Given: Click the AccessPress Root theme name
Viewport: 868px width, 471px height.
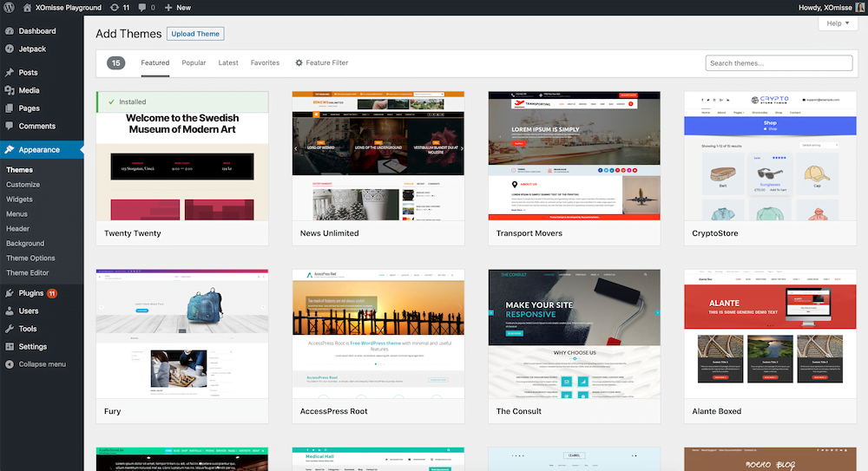Looking at the screenshot, I should click(x=334, y=411).
